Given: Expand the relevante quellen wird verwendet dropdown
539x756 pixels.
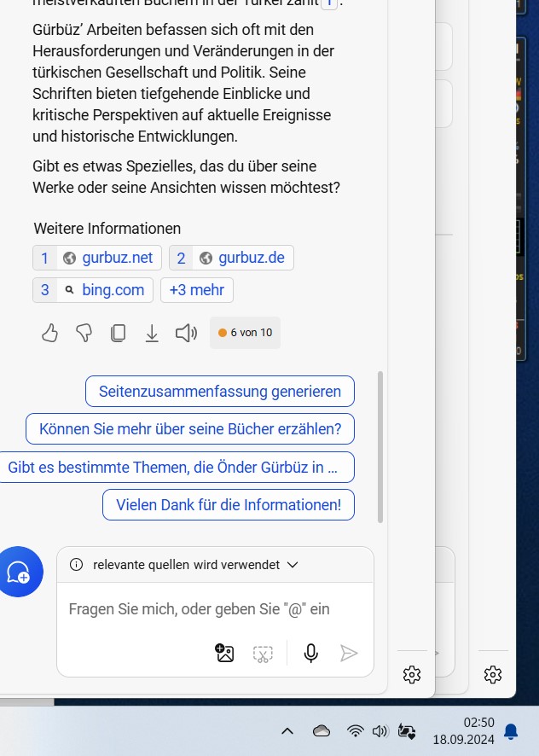Looking at the screenshot, I should tap(293, 565).
